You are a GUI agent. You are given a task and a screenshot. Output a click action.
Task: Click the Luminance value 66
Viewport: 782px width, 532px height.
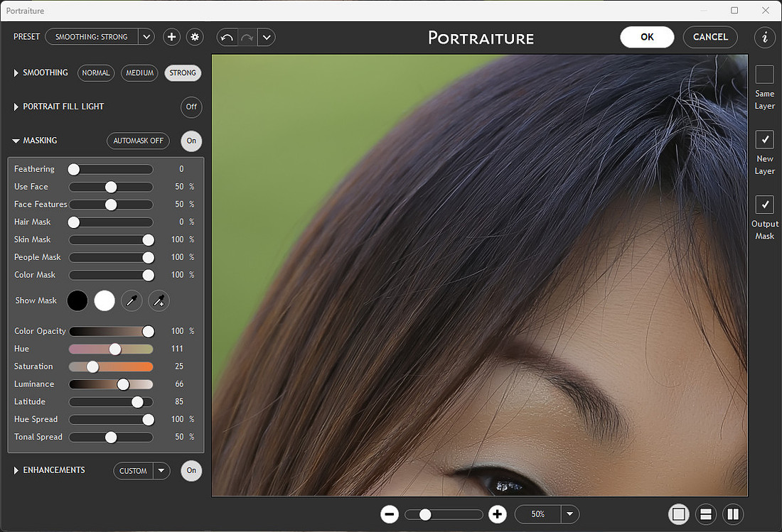[179, 384]
